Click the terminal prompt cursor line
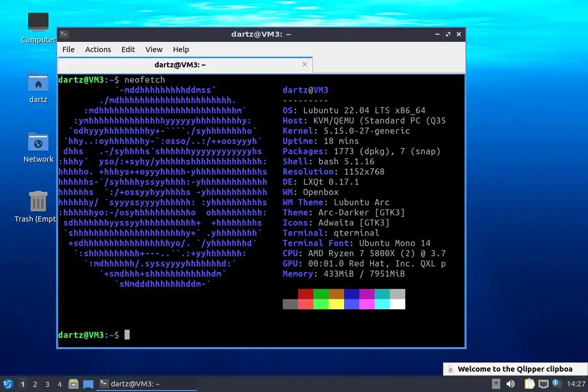588x392 pixels. pyautogui.click(x=94, y=335)
